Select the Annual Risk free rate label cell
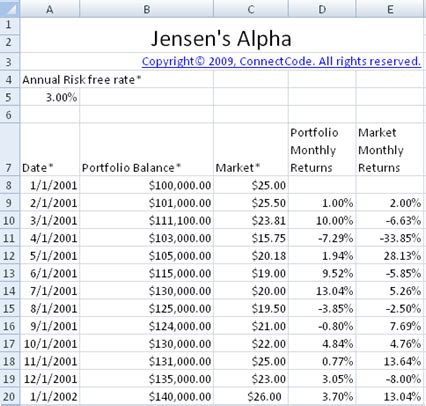 50,79
